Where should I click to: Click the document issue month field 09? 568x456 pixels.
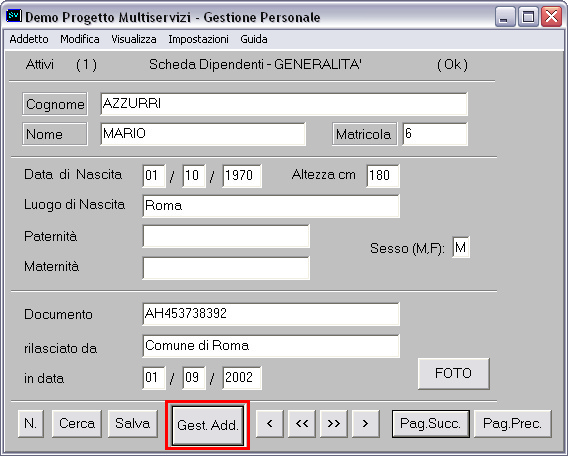click(x=194, y=378)
